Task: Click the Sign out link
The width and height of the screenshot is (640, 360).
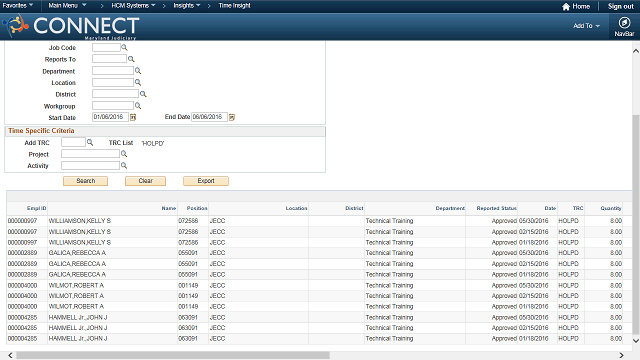Action: pyautogui.click(x=620, y=6)
